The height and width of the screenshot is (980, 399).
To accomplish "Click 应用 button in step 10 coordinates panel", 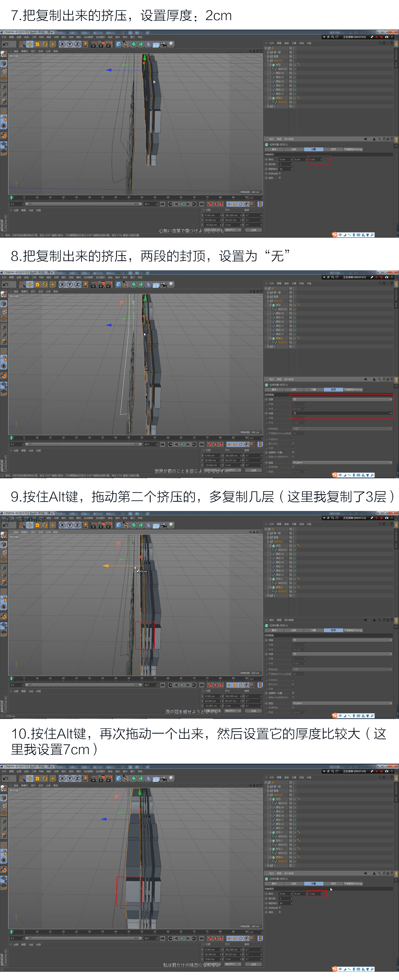I will click(x=254, y=964).
